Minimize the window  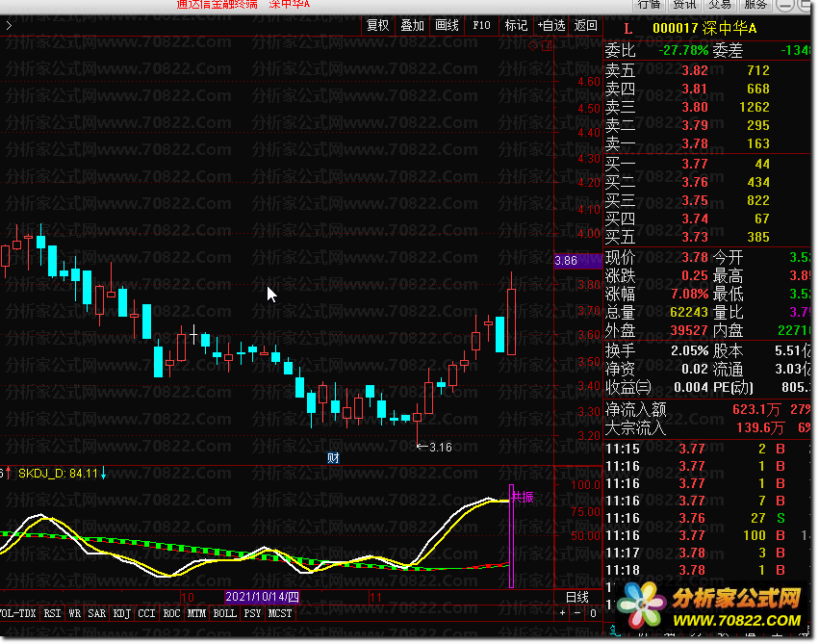[x=784, y=5]
